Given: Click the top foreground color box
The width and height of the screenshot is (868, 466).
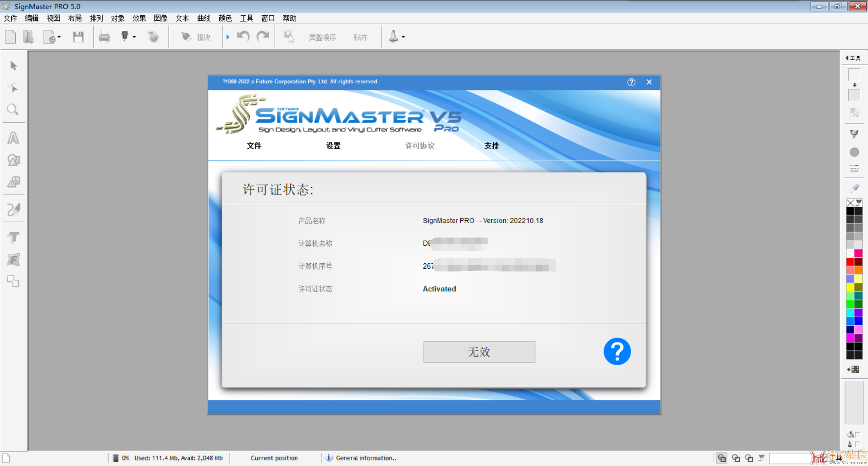Looking at the screenshot, I should tap(854, 75).
